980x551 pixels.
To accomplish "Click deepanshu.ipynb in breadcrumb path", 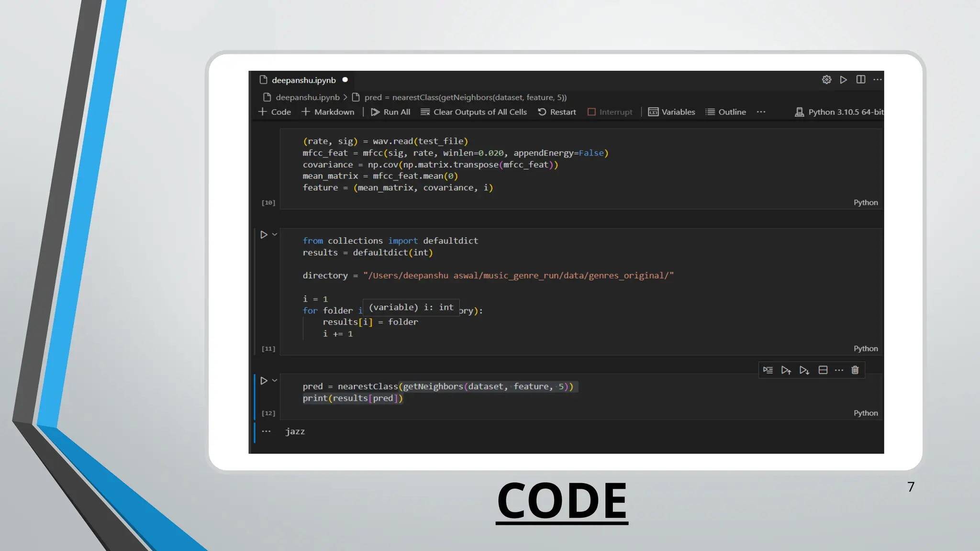I will click(307, 98).
